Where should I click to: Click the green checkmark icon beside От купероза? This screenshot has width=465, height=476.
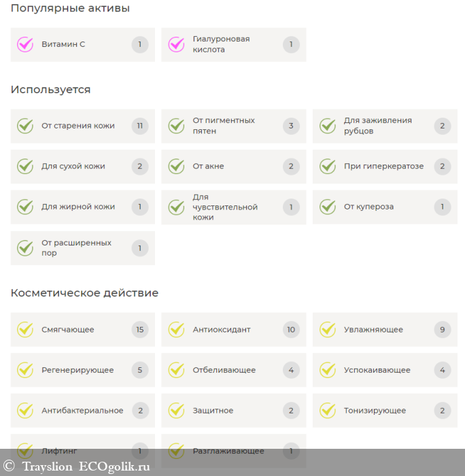pos(328,207)
